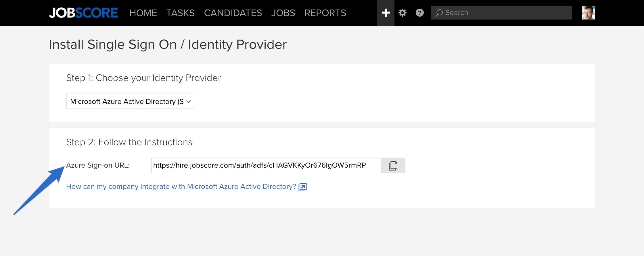The width and height of the screenshot is (644, 256).
Task: Click the JobScore logo
Action: [x=83, y=13]
